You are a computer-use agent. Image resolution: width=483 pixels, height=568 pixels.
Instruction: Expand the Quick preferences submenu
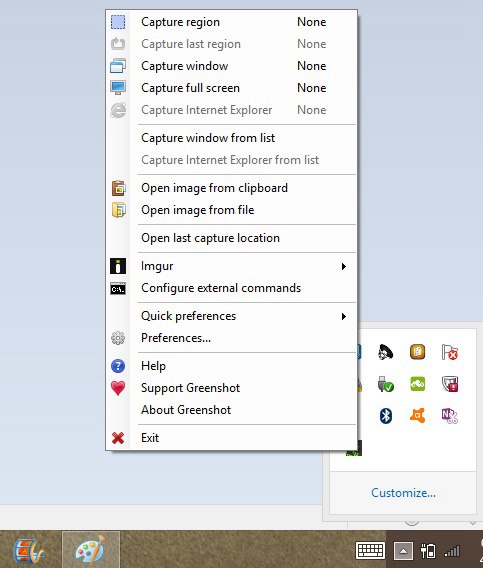click(231, 316)
